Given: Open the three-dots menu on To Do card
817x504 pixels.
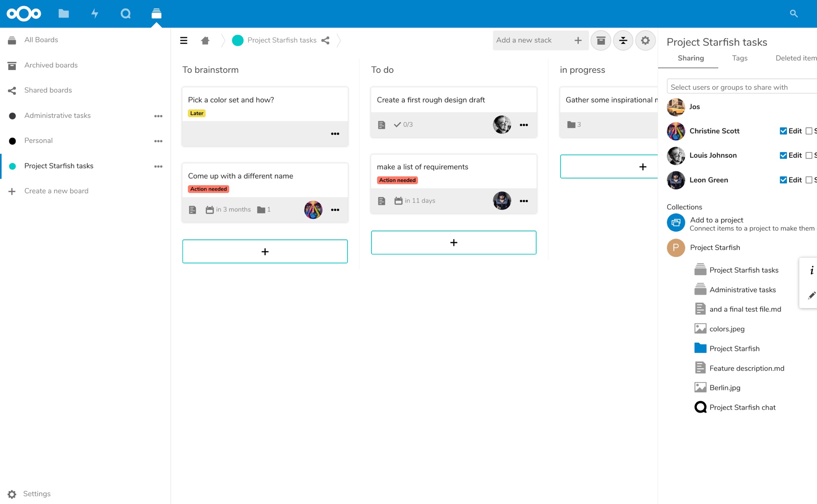Looking at the screenshot, I should point(524,124).
